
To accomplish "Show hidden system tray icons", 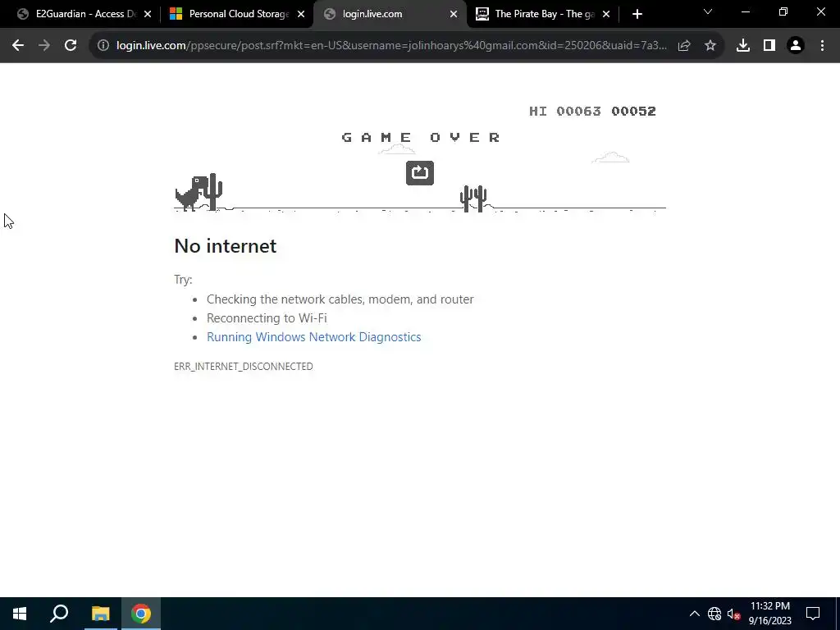I will [694, 614].
